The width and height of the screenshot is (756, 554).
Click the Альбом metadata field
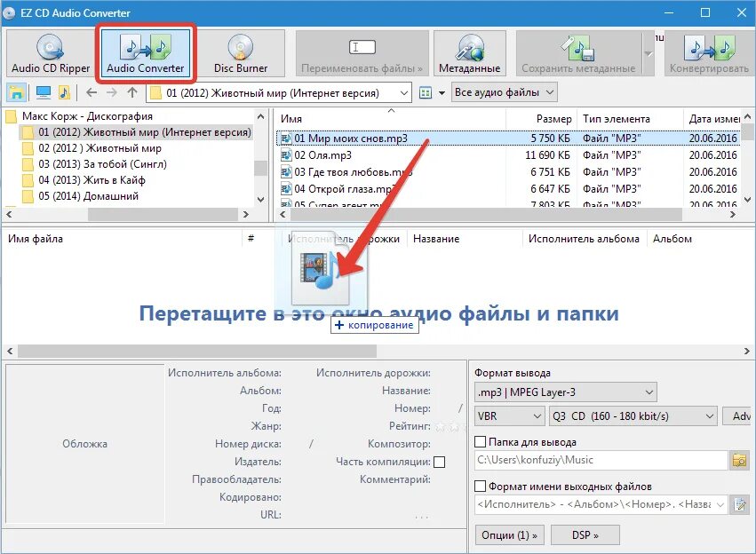click(297, 392)
